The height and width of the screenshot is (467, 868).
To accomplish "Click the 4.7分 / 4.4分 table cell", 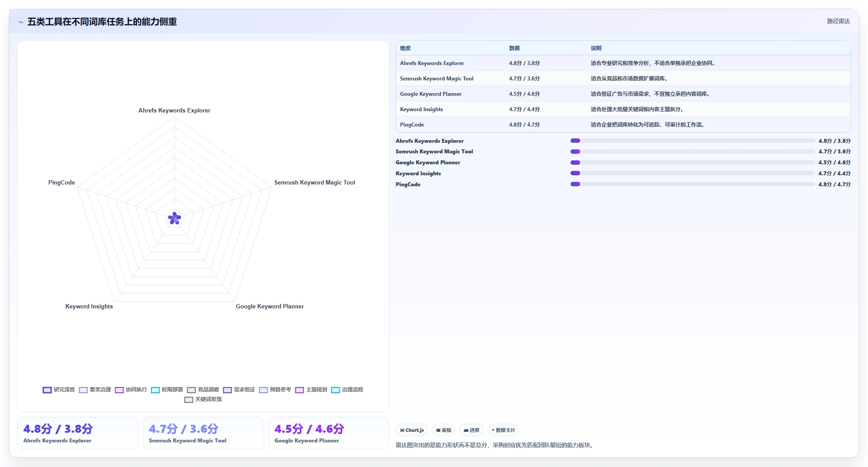I will click(524, 109).
